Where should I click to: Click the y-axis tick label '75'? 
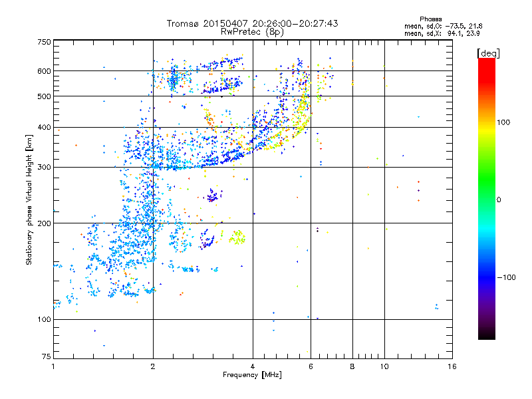(46, 356)
